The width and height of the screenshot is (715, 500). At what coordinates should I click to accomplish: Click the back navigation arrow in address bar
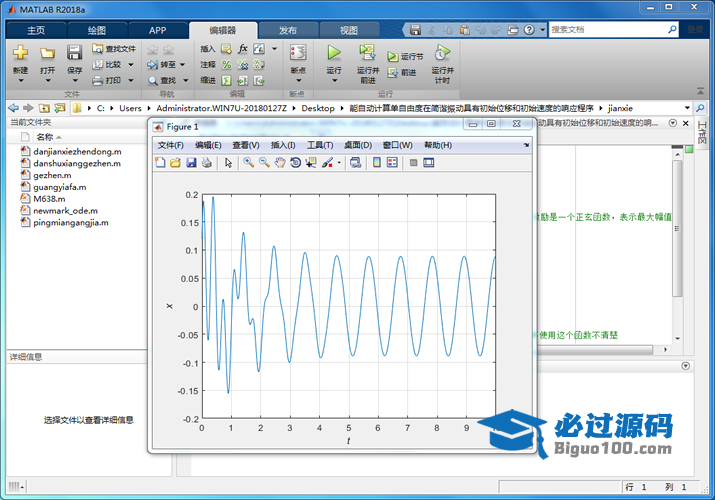[x=14, y=108]
